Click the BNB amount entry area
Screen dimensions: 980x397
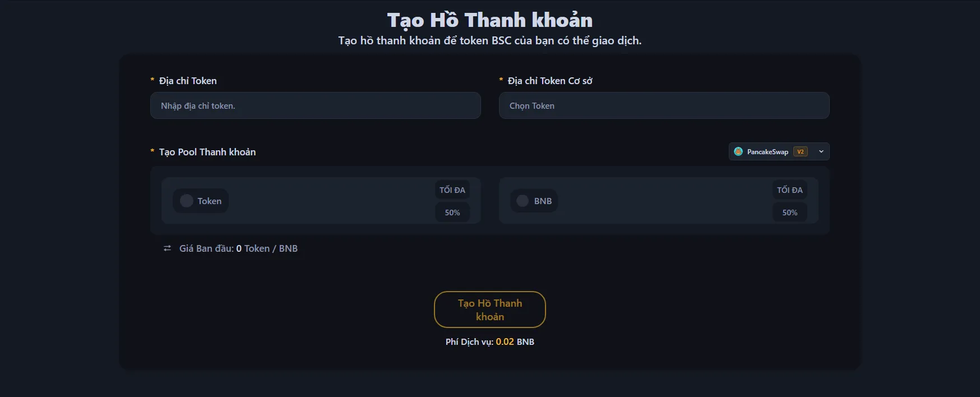(664, 201)
